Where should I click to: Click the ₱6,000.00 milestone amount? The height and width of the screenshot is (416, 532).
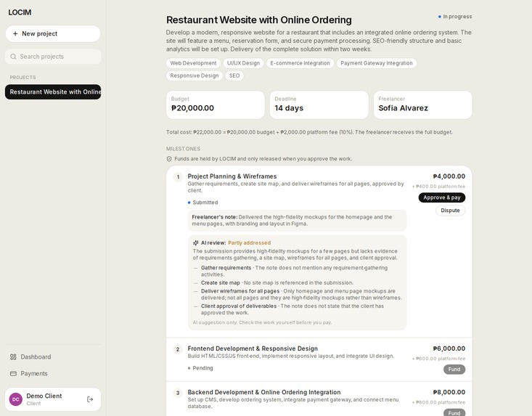point(449,348)
